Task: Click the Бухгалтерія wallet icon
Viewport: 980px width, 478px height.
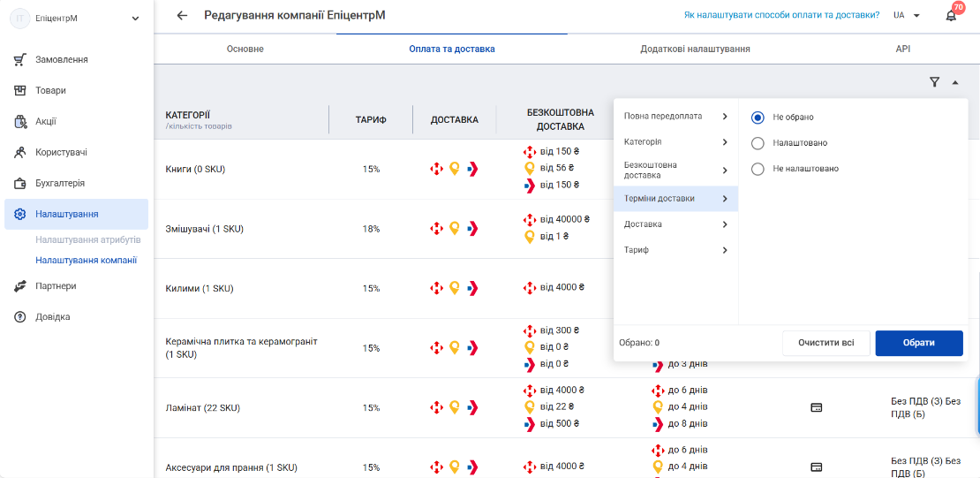Action: 20,183
